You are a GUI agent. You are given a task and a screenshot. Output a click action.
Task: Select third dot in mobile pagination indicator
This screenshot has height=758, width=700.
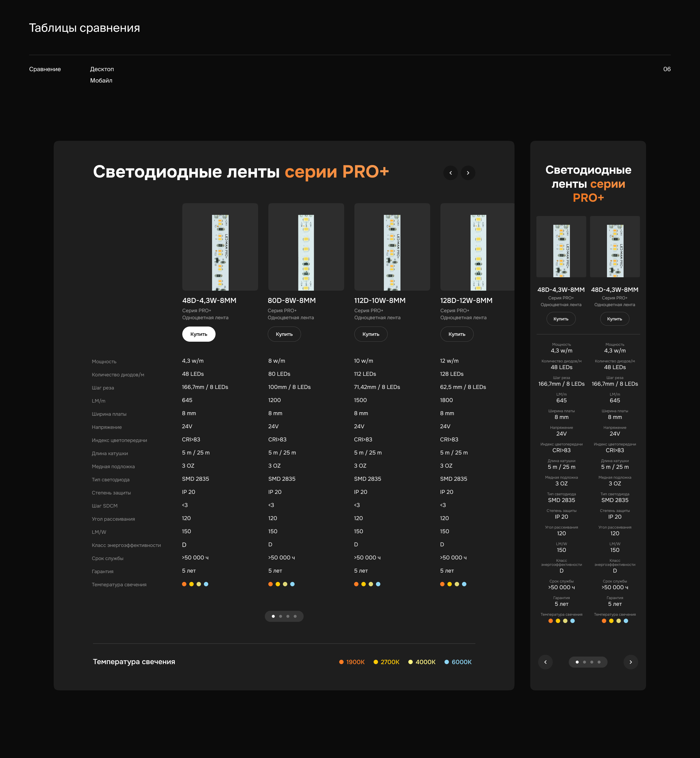pyautogui.click(x=592, y=662)
